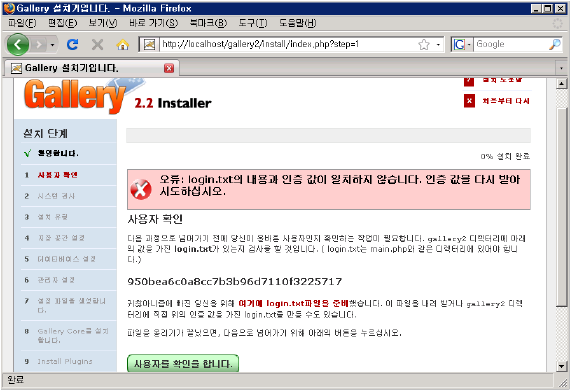Open the list-all-tabs dropdown arrow

click(561, 68)
